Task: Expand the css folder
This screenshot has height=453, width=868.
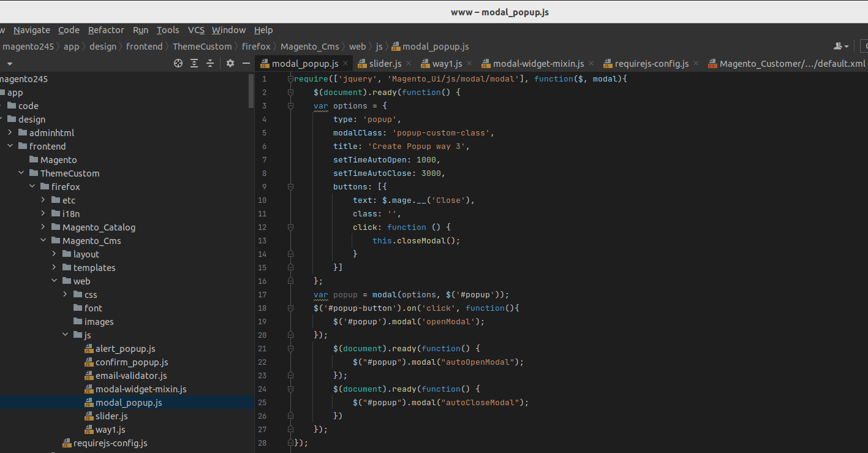Action: [x=66, y=295]
